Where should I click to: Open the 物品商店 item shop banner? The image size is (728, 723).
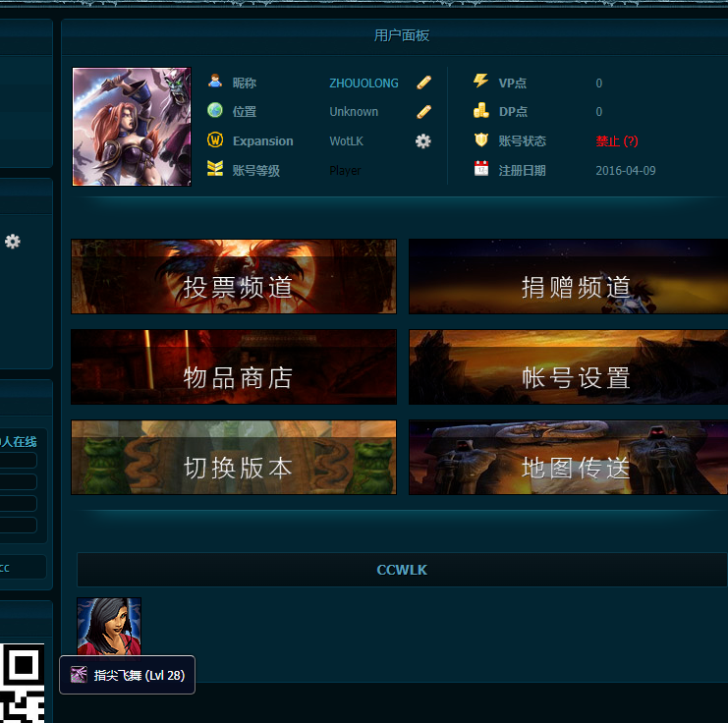pyautogui.click(x=234, y=366)
